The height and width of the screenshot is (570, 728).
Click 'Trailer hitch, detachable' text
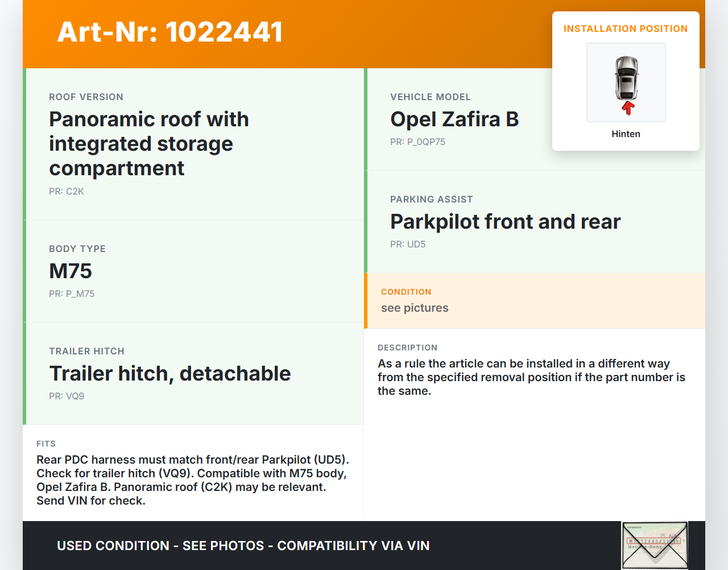(x=170, y=373)
